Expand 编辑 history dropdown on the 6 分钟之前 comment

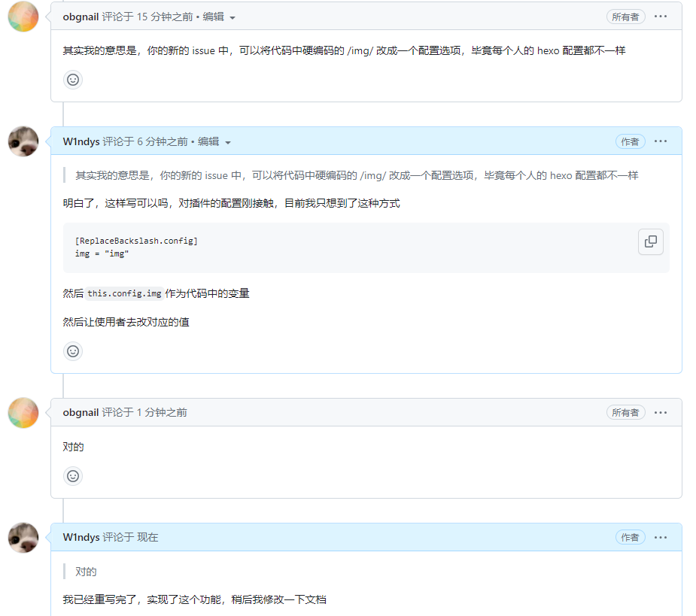[214, 141]
